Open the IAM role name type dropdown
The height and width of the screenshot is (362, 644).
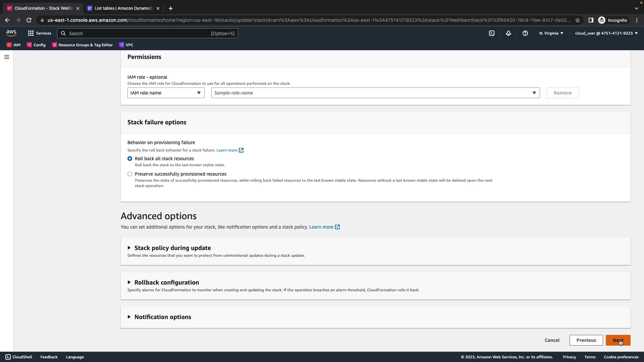click(166, 93)
